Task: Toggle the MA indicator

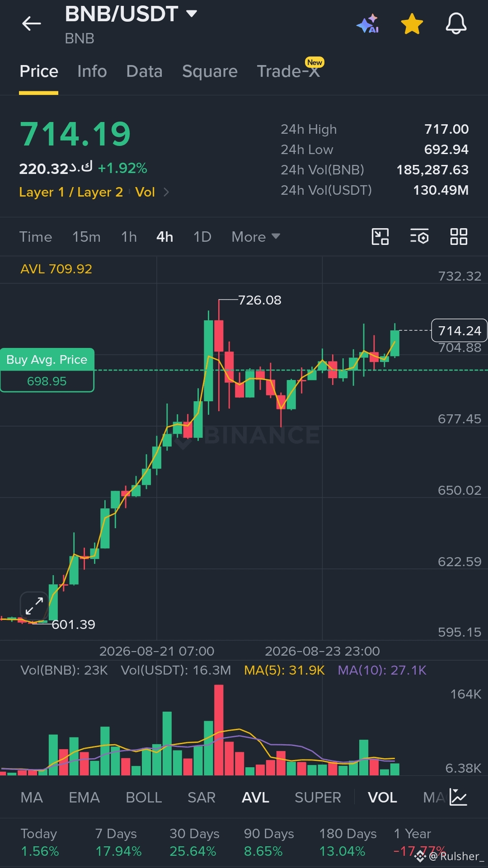Action: click(32, 798)
